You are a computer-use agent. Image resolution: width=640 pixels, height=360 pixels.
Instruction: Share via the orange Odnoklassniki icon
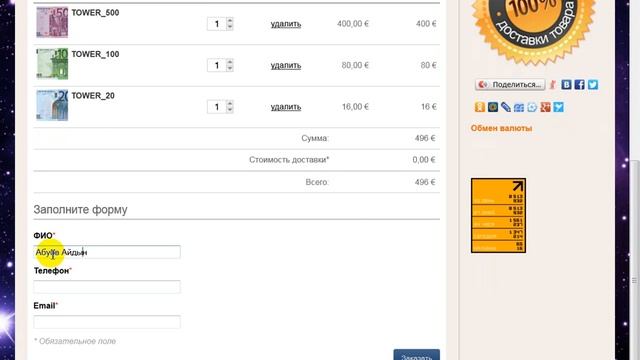pyautogui.click(x=480, y=107)
